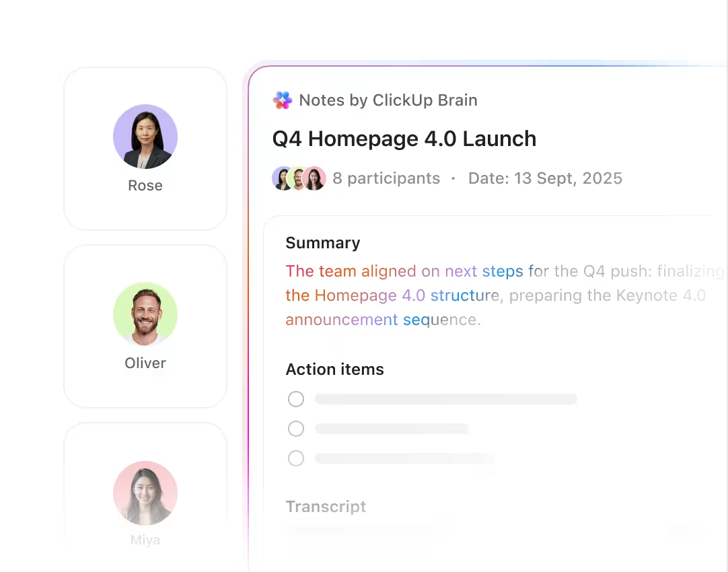Screen dimensions: 728x572
Task: Select Rose's avatar photo
Action: 145,137
